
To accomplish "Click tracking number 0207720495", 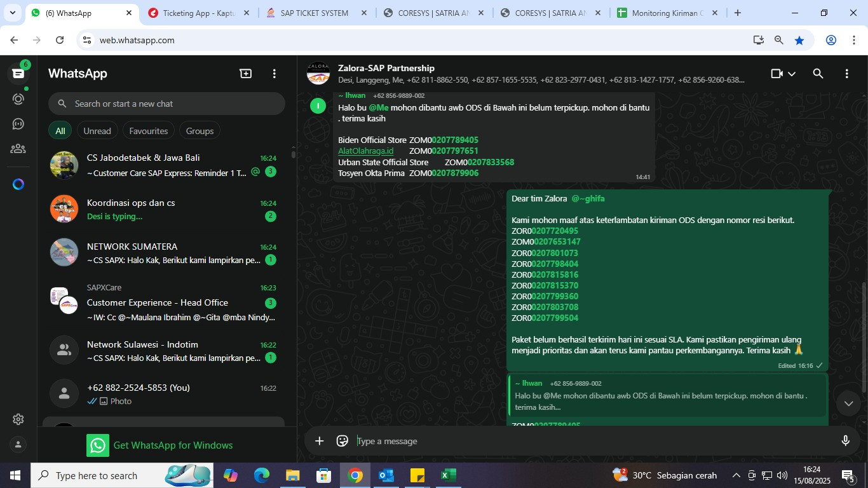I will (x=555, y=231).
